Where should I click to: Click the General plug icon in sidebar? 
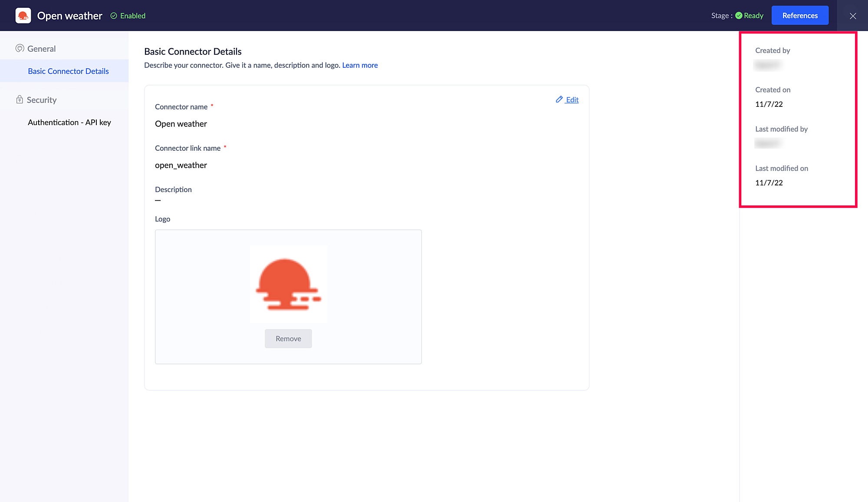tap(20, 48)
